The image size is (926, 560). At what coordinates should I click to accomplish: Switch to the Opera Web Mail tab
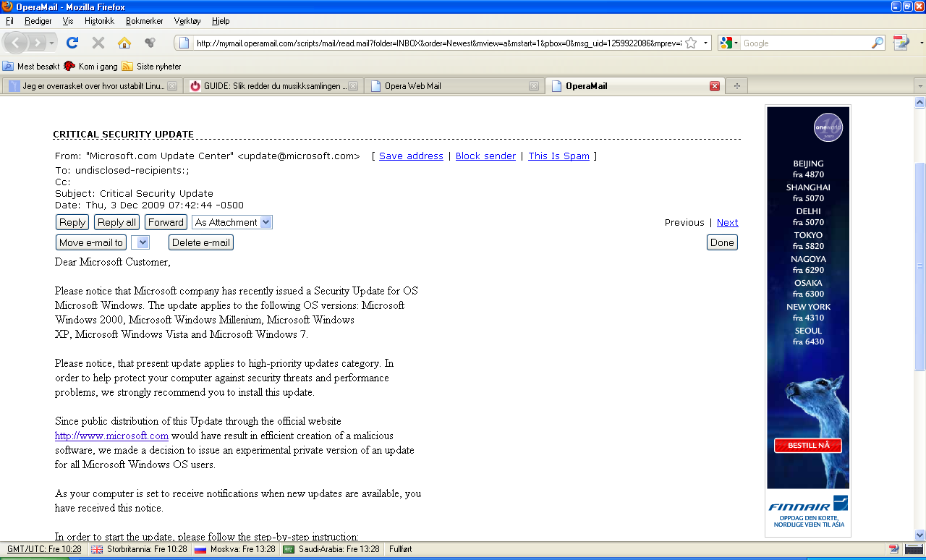tap(454, 86)
